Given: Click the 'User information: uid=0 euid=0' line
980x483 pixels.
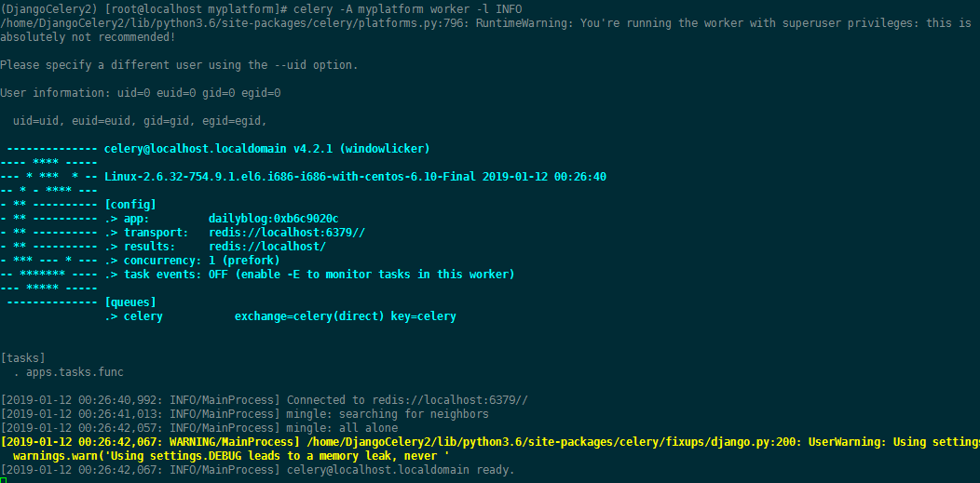Looking at the screenshot, I should click(140, 93).
